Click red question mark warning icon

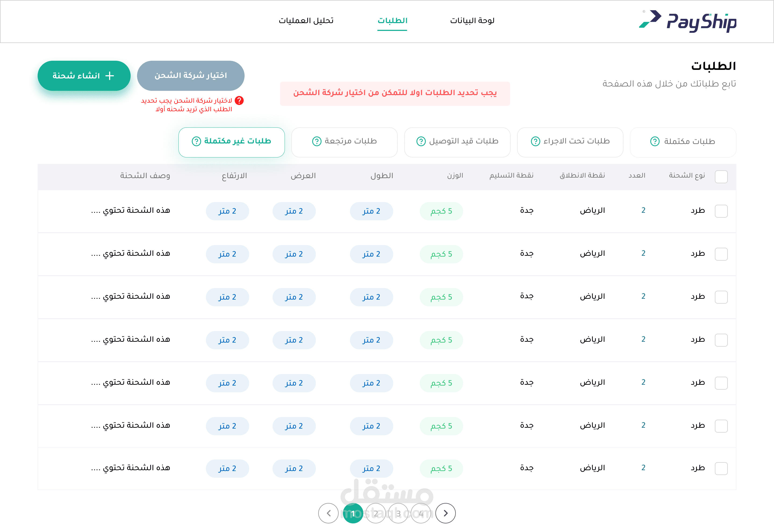tap(239, 100)
